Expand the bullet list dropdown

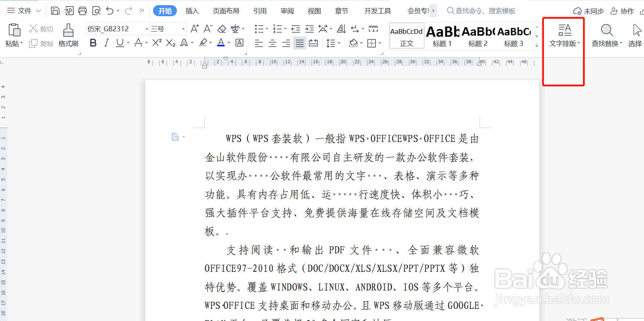267,29
